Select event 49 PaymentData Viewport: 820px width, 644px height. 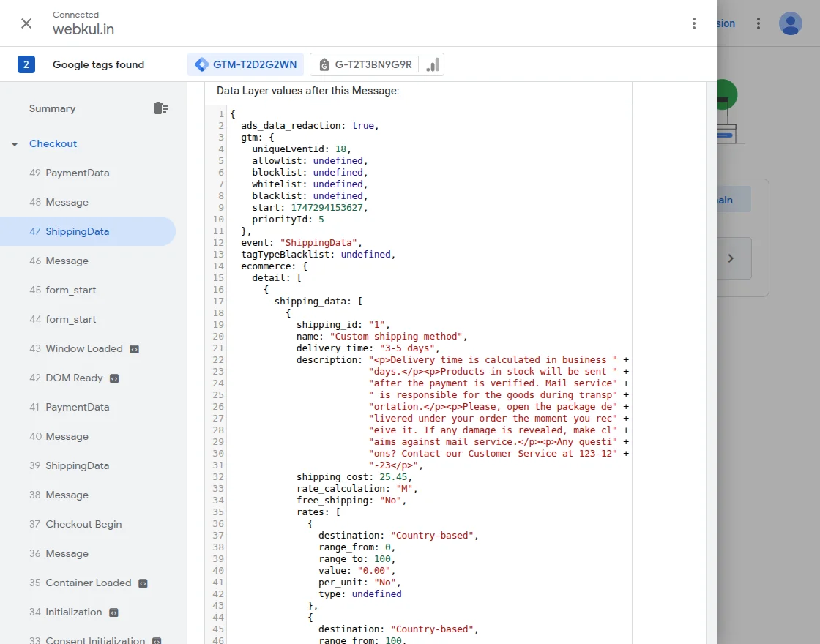[77, 173]
